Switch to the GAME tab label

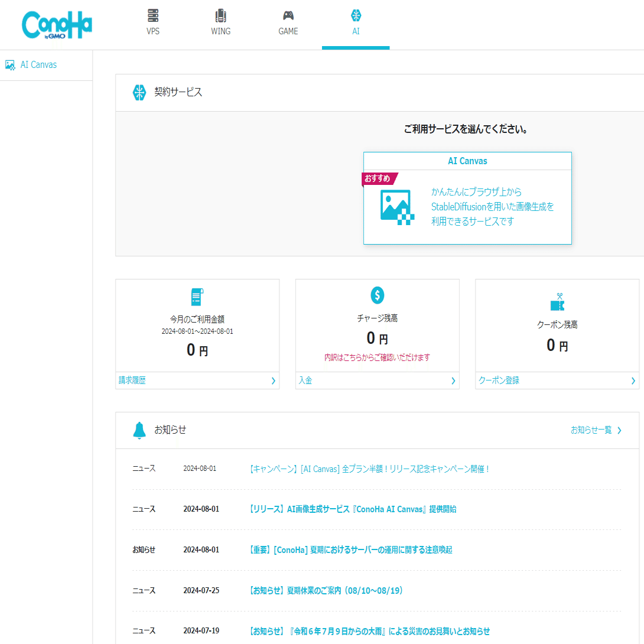[288, 31]
